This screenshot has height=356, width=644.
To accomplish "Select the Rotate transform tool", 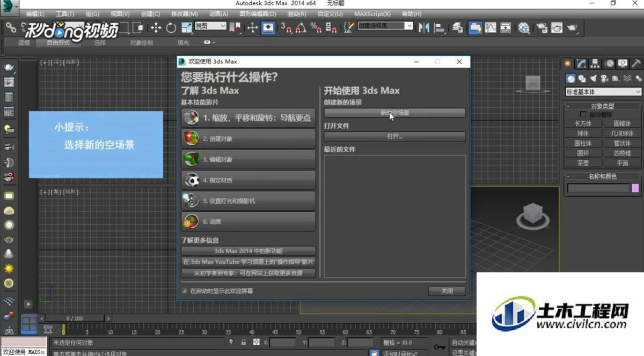I will pos(171,27).
